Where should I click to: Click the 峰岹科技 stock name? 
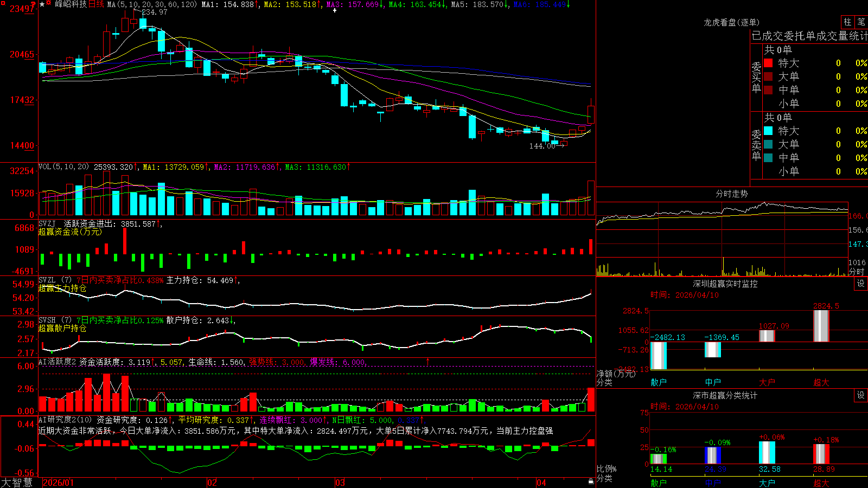click(71, 4)
